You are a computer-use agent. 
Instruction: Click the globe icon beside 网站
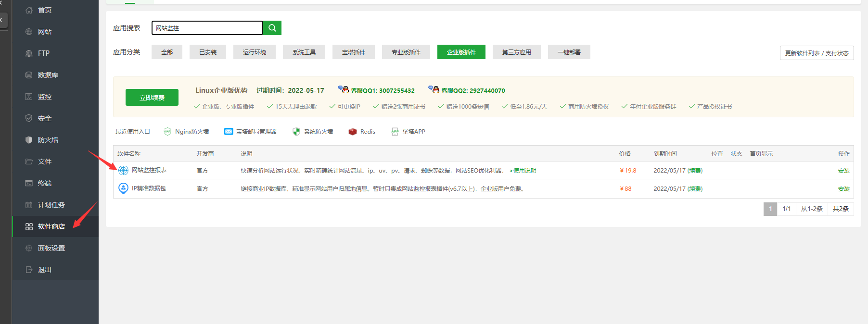(29, 32)
